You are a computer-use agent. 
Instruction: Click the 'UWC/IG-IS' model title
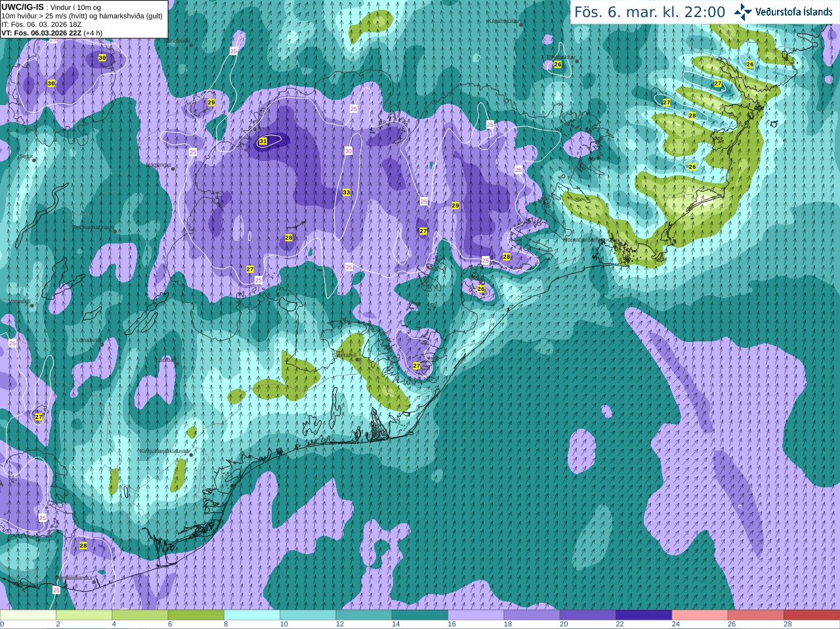pyautogui.click(x=22, y=7)
